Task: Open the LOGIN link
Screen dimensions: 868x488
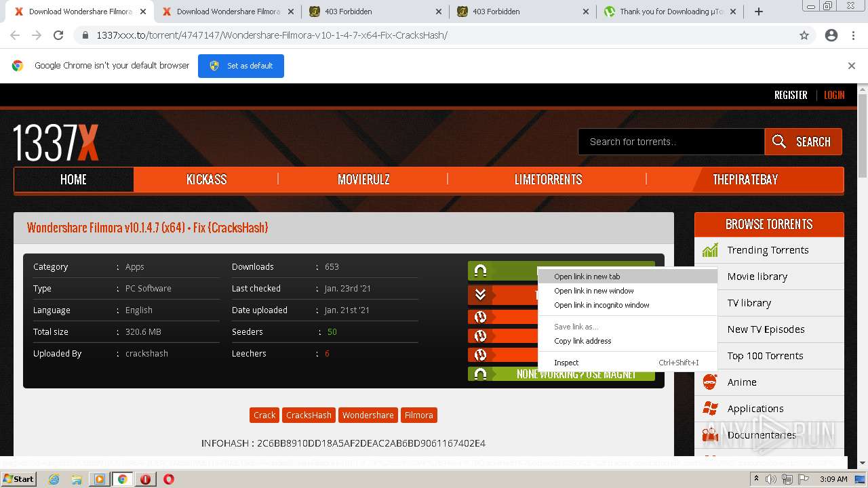Action: coord(834,95)
